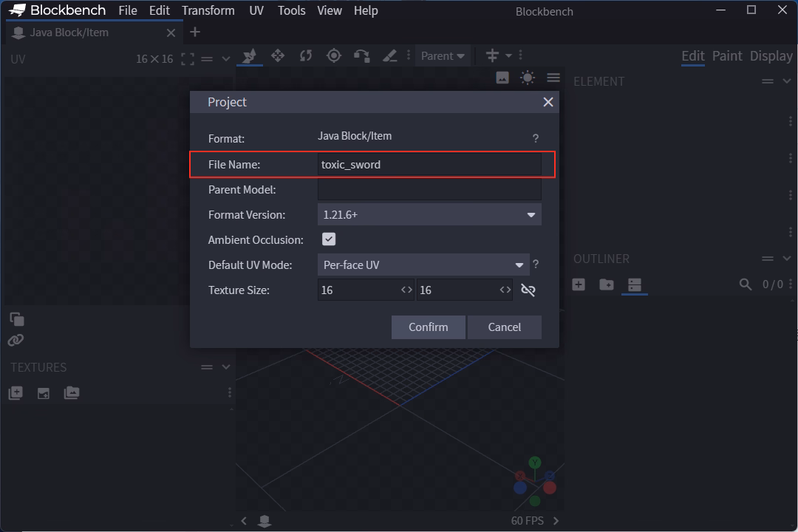Collapse the Textures panel chevron
Viewport: 798px width, 532px height.
click(x=226, y=367)
